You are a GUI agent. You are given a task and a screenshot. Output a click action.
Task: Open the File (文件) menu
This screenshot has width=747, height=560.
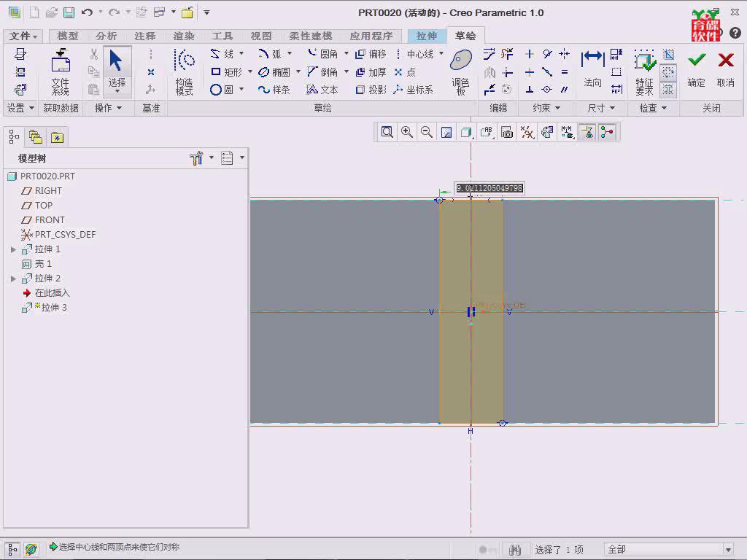pyautogui.click(x=23, y=36)
